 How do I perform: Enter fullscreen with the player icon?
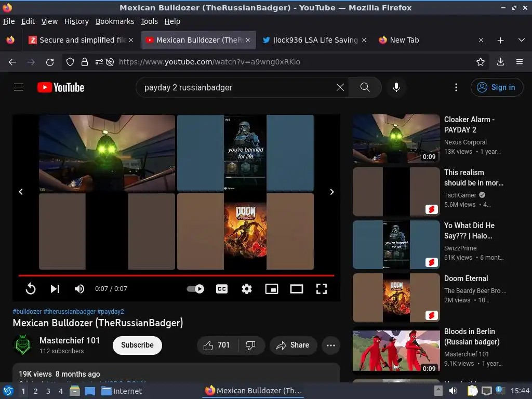point(321,289)
